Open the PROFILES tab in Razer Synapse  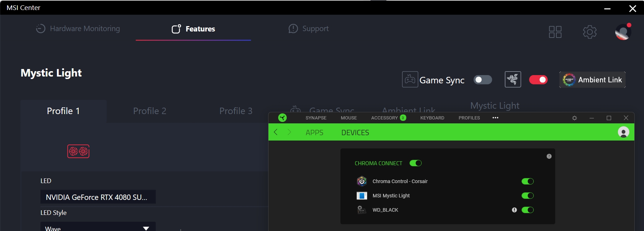click(469, 118)
